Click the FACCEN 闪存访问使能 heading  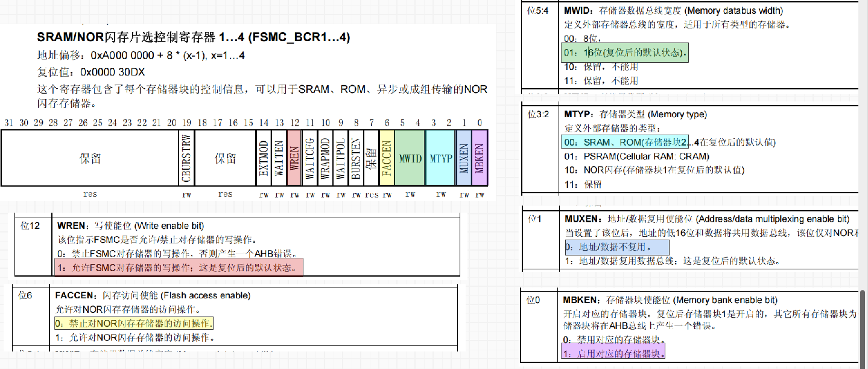click(x=153, y=295)
